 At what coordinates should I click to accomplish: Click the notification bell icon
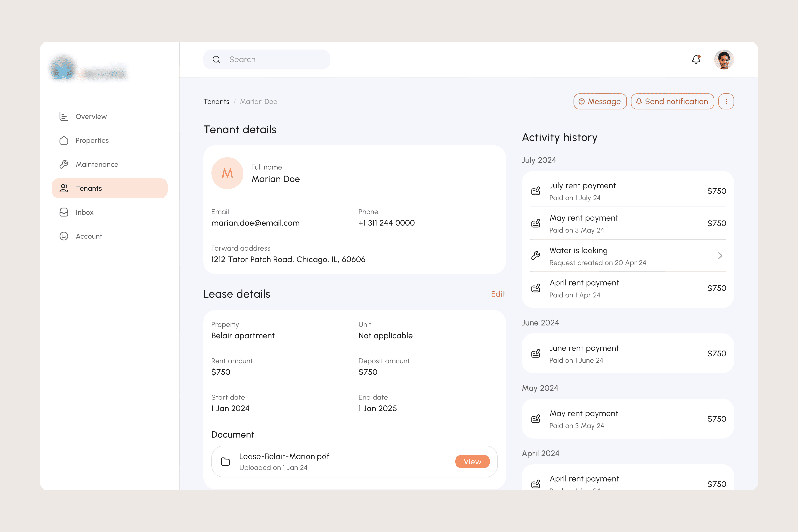point(696,59)
